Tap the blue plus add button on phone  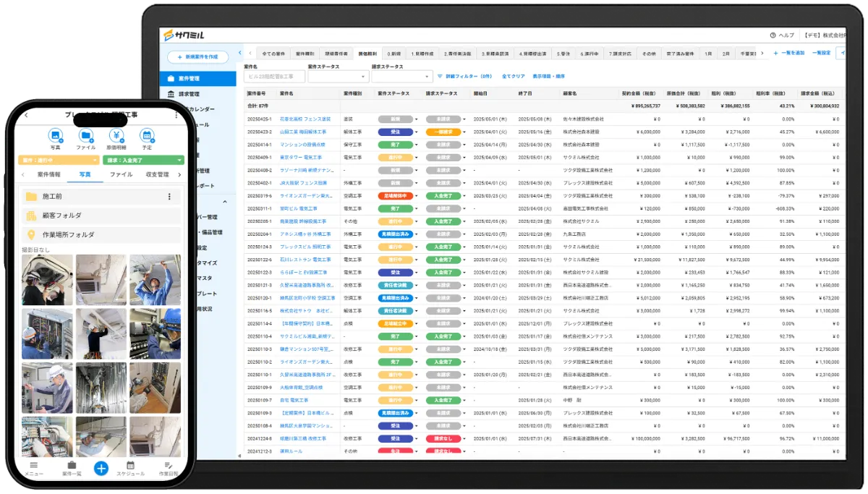[101, 468]
